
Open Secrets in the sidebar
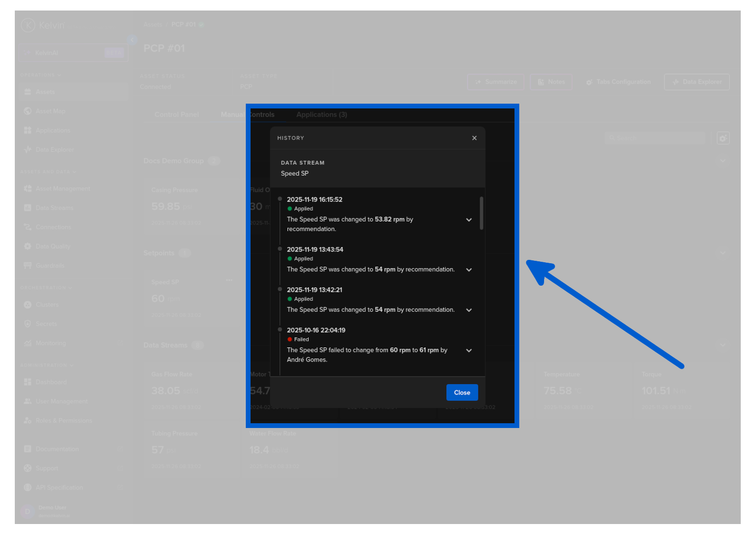tap(46, 324)
